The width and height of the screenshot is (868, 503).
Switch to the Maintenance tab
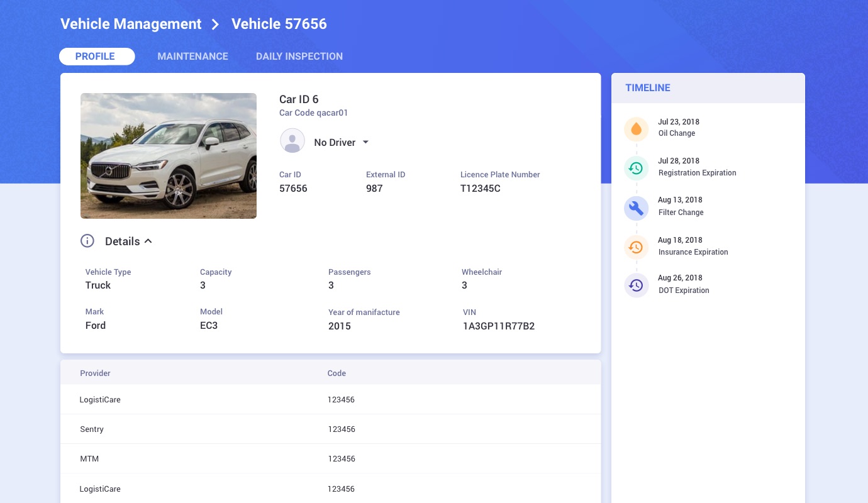click(x=192, y=57)
